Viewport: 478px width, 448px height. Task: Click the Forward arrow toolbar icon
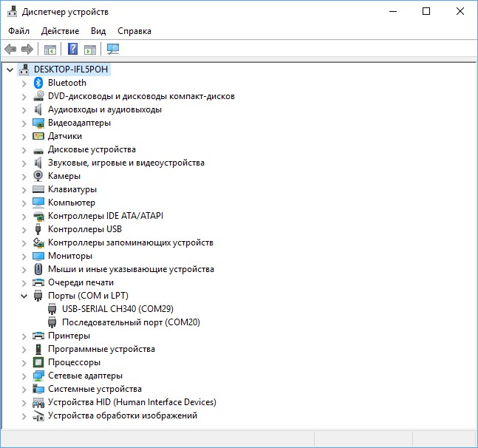click(x=27, y=49)
